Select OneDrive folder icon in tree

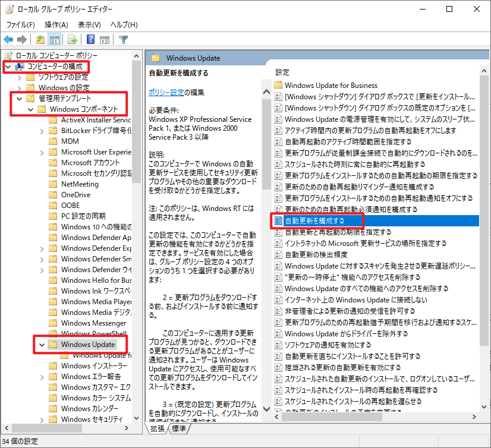(x=53, y=195)
